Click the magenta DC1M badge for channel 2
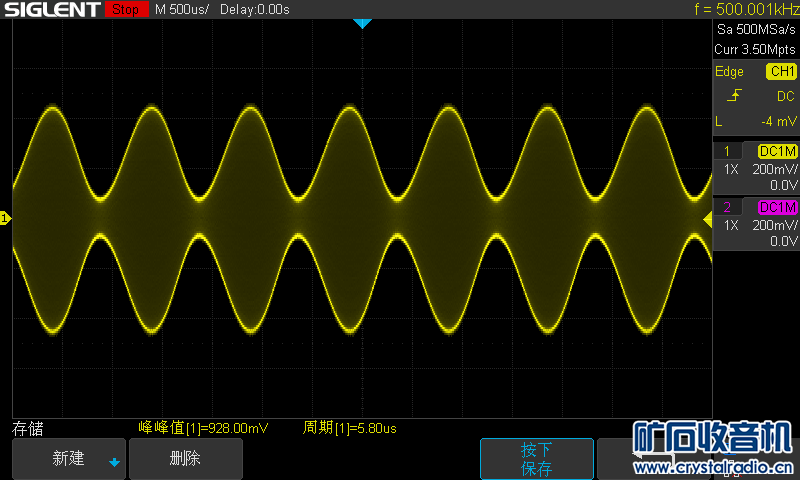800x480 pixels. pyautogui.click(x=778, y=207)
